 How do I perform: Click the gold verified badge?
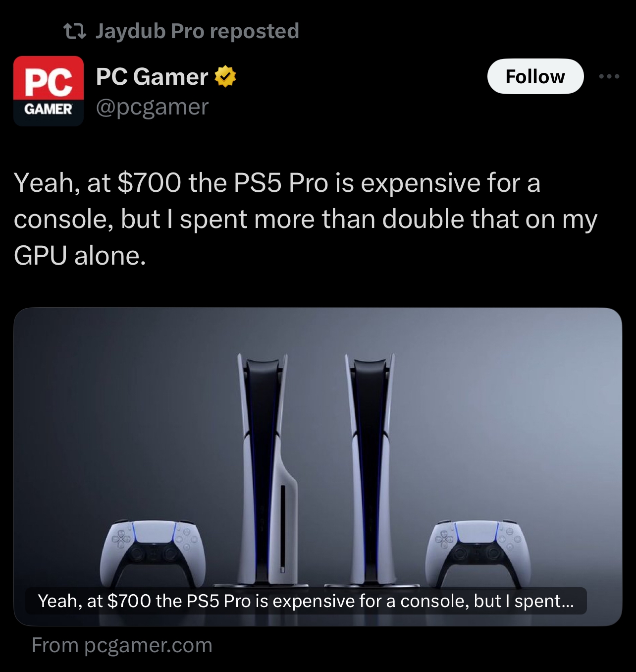coord(225,77)
